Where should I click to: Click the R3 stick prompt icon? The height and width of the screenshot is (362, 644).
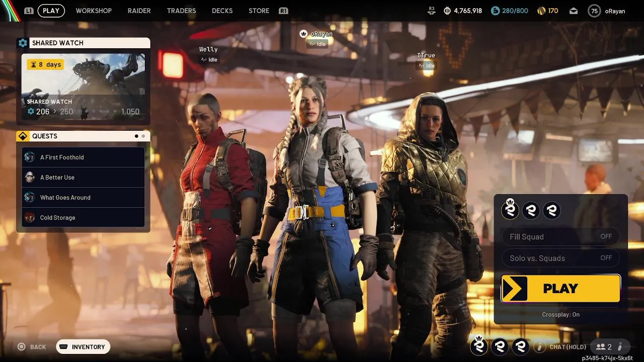click(x=431, y=10)
